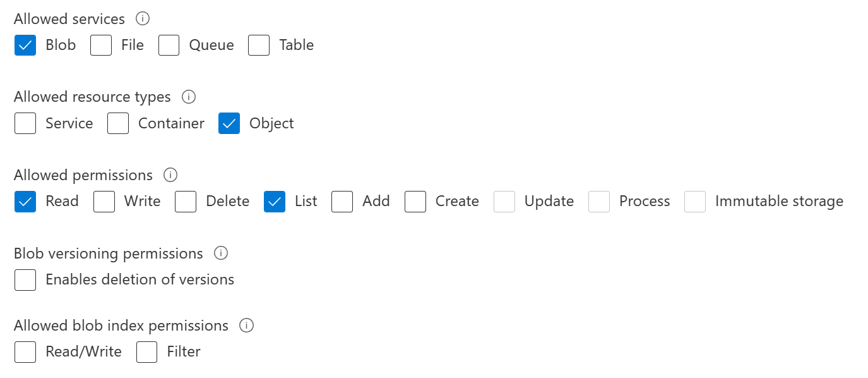The image size is (868, 378).
Task: Click the Blob versioning permissions info icon
Action: [221, 253]
